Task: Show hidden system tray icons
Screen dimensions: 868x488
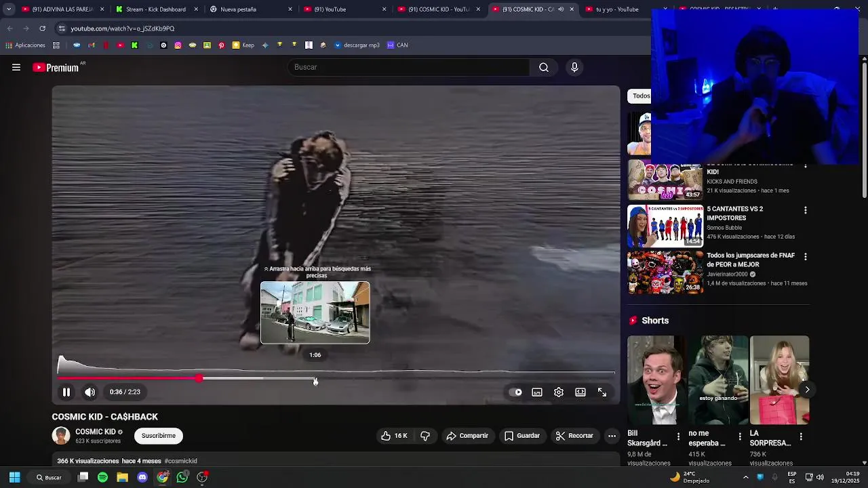Action: pos(745,477)
